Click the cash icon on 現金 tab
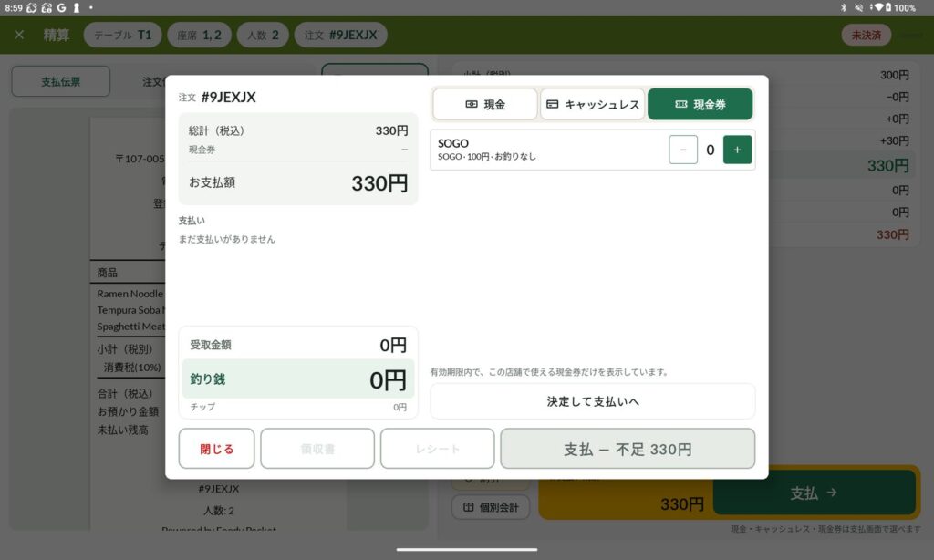Image resolution: width=934 pixels, height=560 pixels. (x=472, y=104)
